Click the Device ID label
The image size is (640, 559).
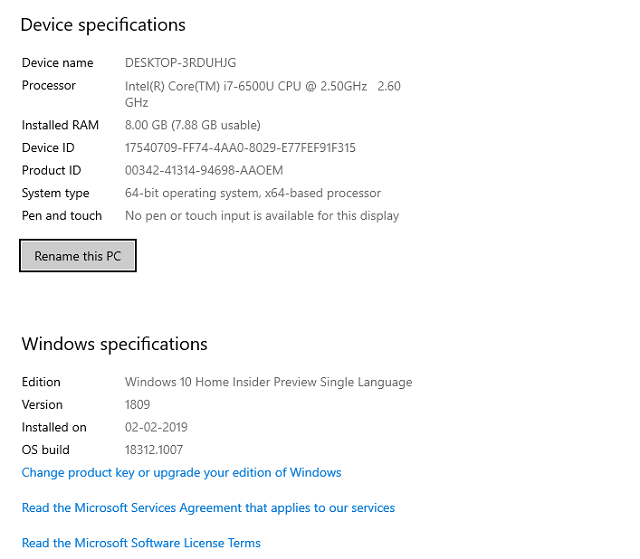coord(48,148)
